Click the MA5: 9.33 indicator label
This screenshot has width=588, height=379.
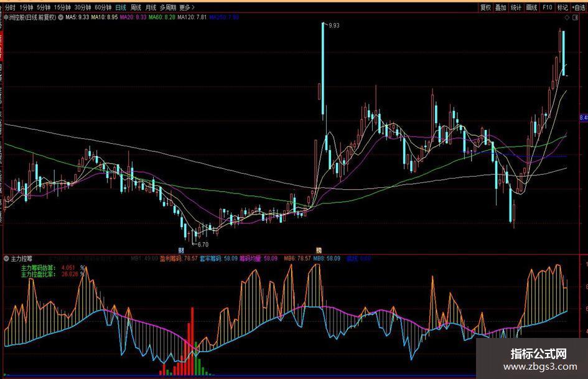[77, 17]
